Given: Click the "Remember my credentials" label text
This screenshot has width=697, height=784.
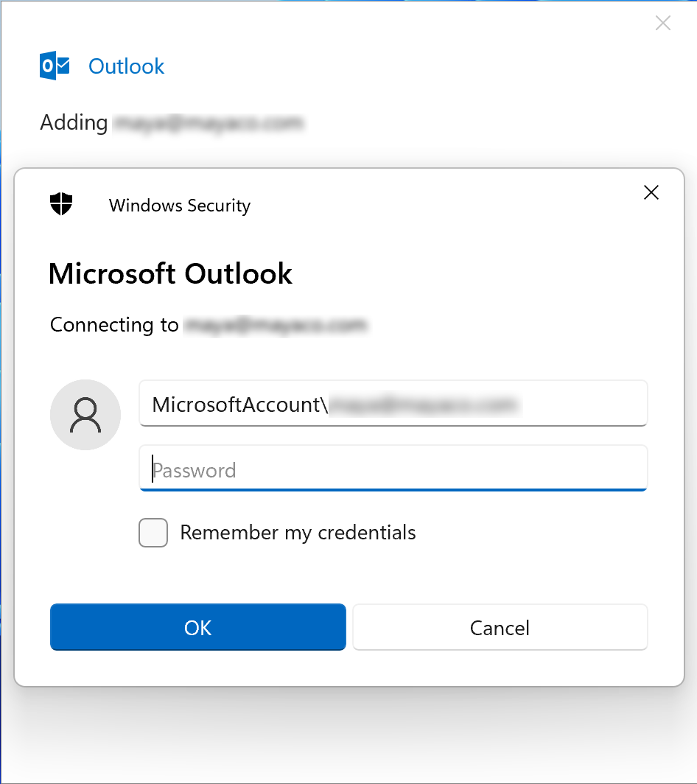Looking at the screenshot, I should tap(298, 533).
